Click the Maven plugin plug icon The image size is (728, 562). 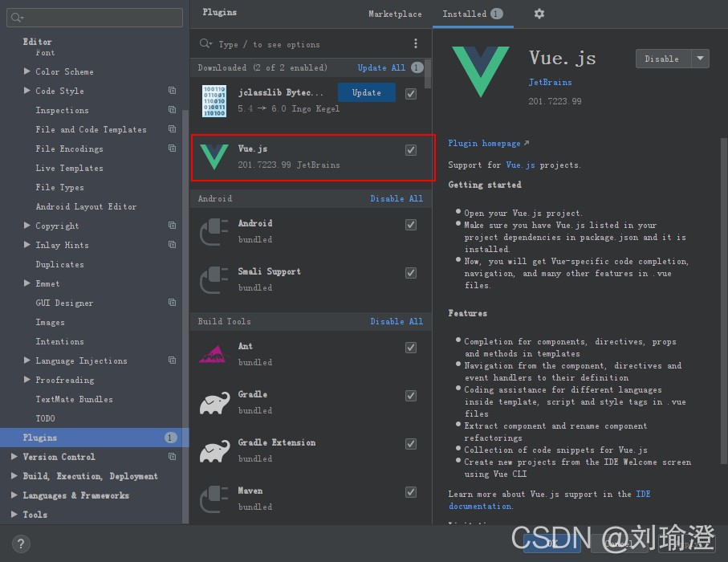tap(214, 499)
